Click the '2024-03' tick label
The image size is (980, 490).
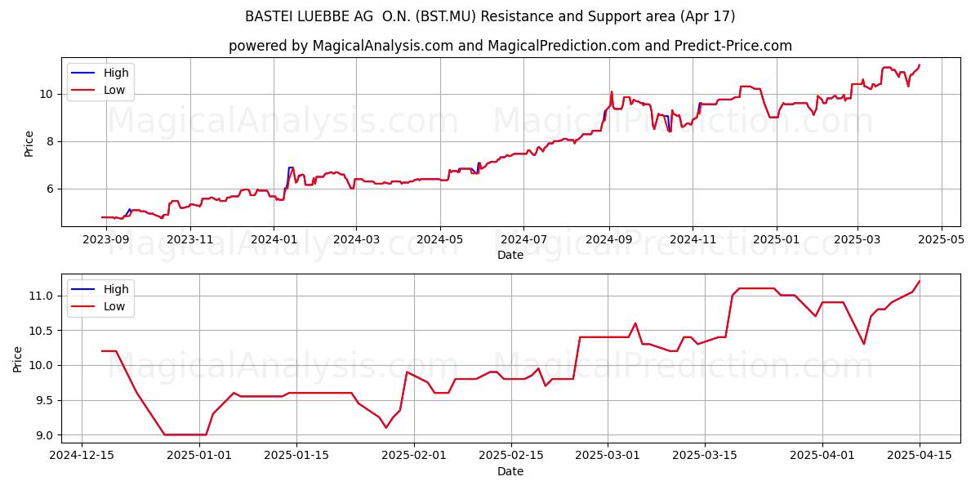coord(356,239)
